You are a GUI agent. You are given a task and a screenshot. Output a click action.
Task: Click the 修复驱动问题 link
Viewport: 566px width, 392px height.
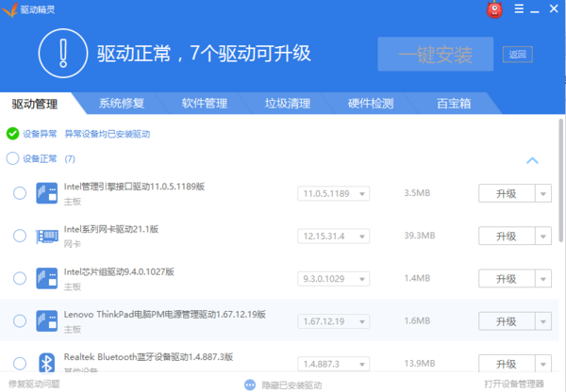34,384
